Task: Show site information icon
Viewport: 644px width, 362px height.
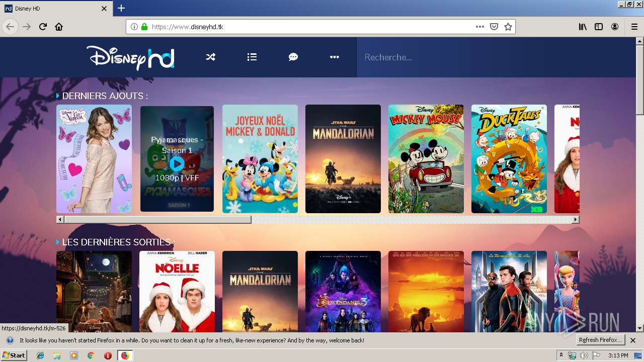Action: click(x=134, y=27)
